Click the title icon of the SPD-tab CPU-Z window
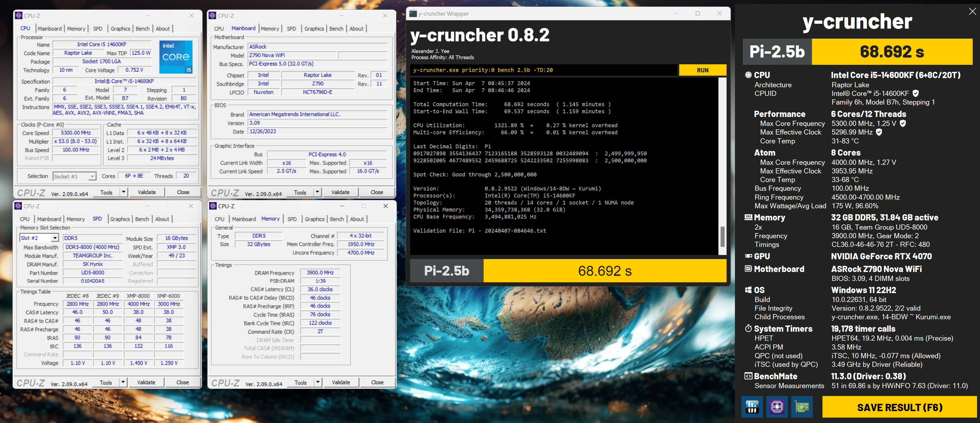Viewport: 980px width, 423px height. click(x=18, y=206)
